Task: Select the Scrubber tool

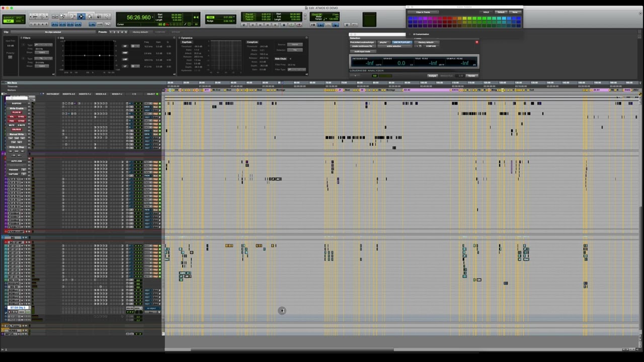Action: click(99, 17)
